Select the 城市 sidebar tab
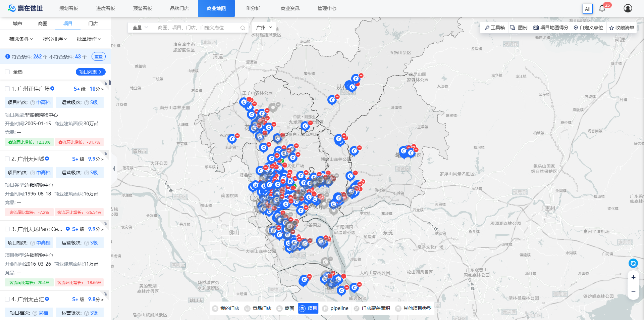The image size is (644, 320). click(17, 24)
